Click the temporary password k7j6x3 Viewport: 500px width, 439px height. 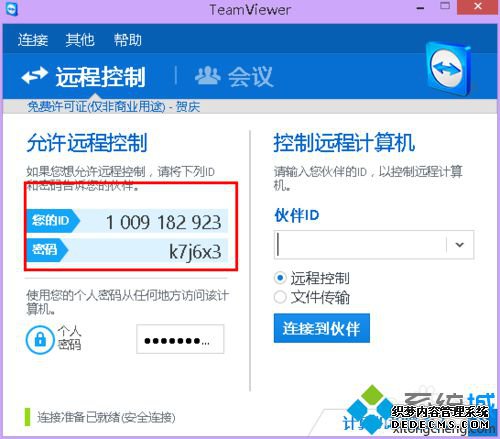point(195,252)
